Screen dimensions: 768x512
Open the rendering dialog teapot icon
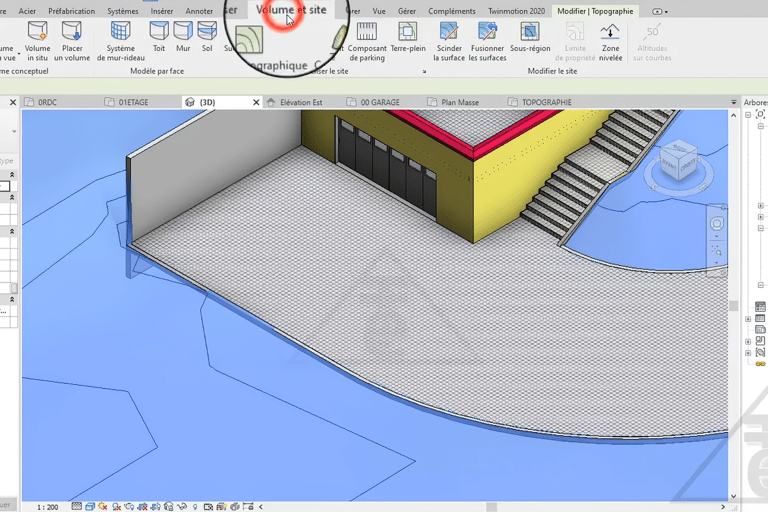tap(129, 506)
